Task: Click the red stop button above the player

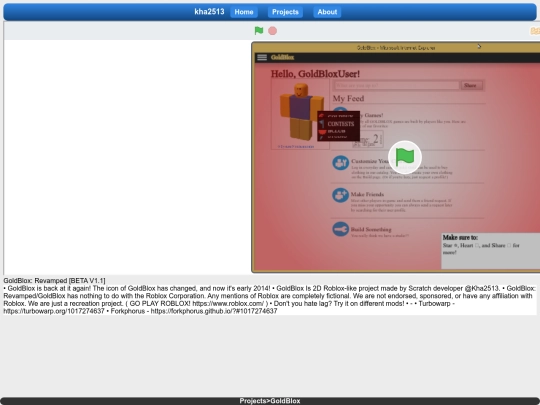Action: [x=272, y=31]
